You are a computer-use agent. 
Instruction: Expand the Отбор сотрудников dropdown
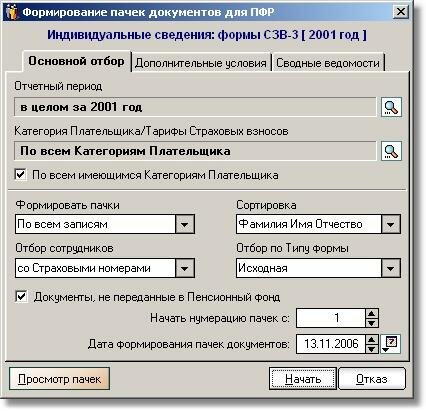click(x=184, y=268)
